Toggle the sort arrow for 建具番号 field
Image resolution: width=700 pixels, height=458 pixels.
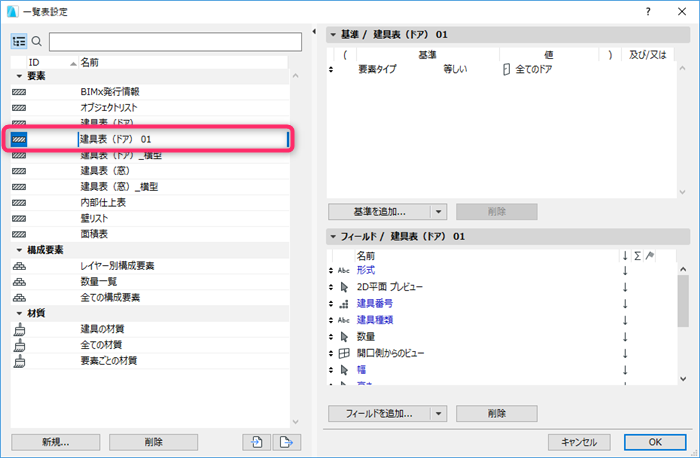[x=625, y=304]
